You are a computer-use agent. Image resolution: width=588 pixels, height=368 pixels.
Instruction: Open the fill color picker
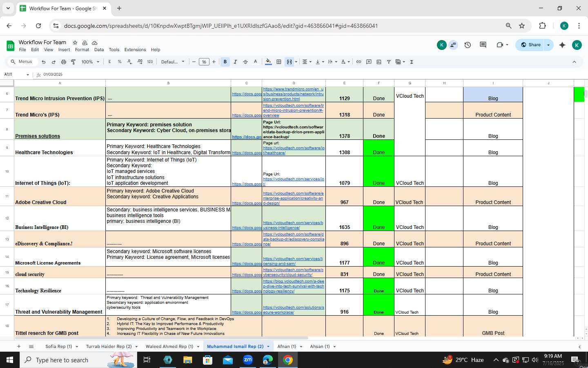pyautogui.click(x=268, y=62)
